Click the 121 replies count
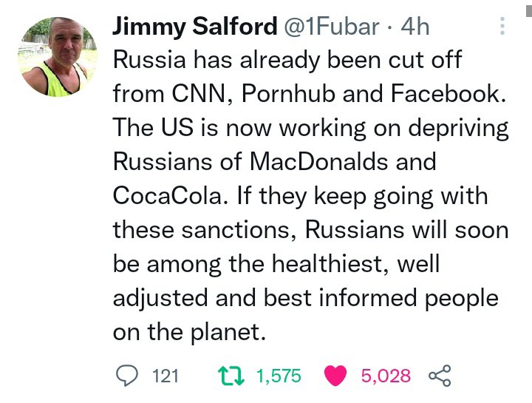532x403 pixels. tap(166, 376)
